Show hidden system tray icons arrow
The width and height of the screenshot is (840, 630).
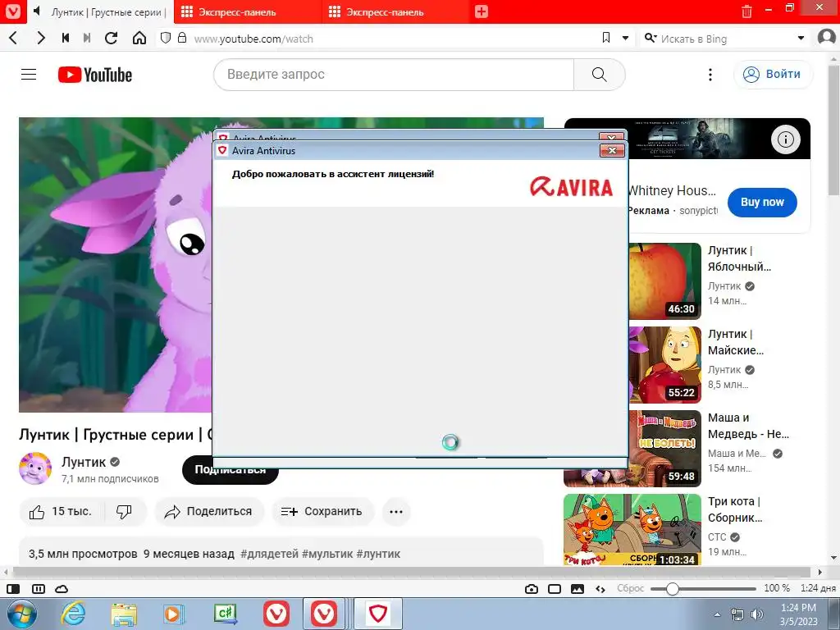click(717, 615)
